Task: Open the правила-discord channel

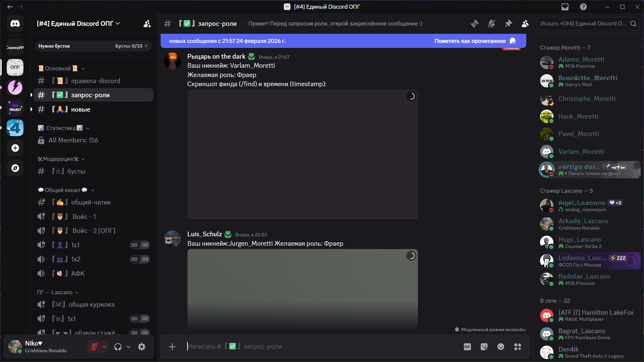Action: click(95, 81)
